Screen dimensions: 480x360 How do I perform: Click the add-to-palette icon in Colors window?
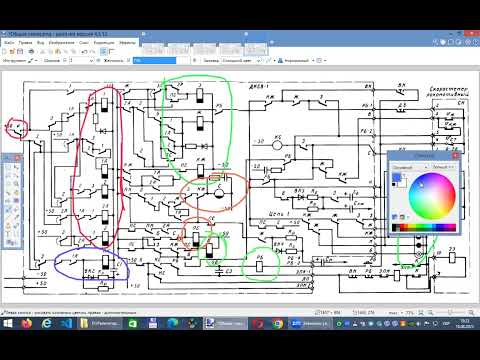pyautogui.click(x=395, y=217)
